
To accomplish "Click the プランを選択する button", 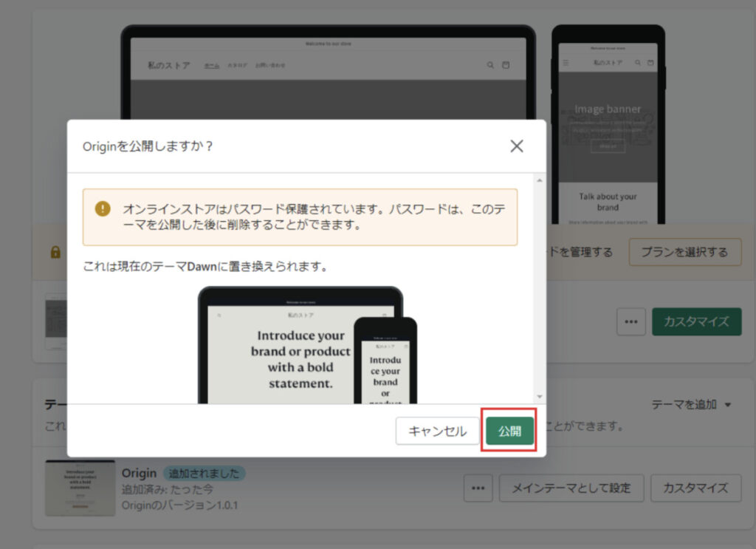I will [684, 252].
